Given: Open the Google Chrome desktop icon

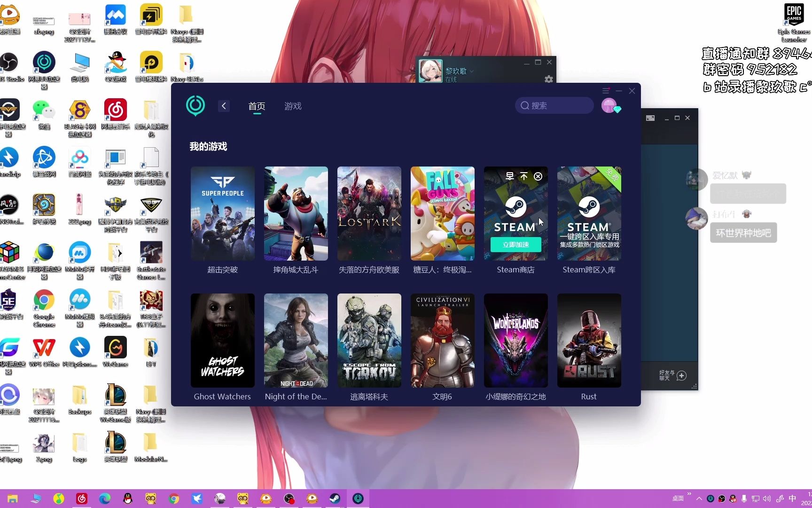Looking at the screenshot, I should click(44, 308).
